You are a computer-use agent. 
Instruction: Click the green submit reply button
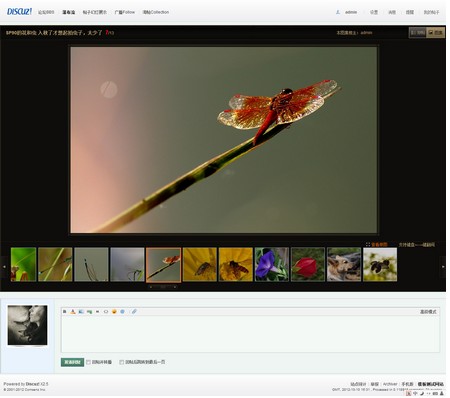click(72, 362)
